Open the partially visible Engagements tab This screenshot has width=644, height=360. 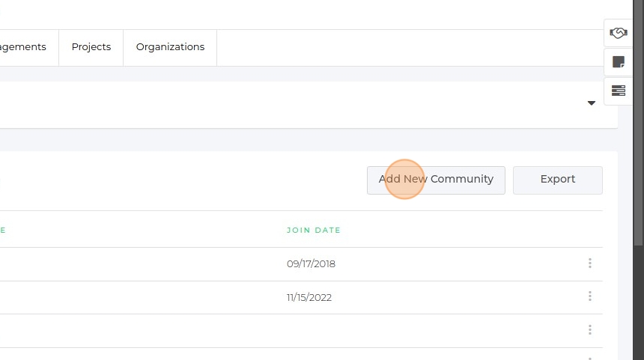(x=24, y=47)
